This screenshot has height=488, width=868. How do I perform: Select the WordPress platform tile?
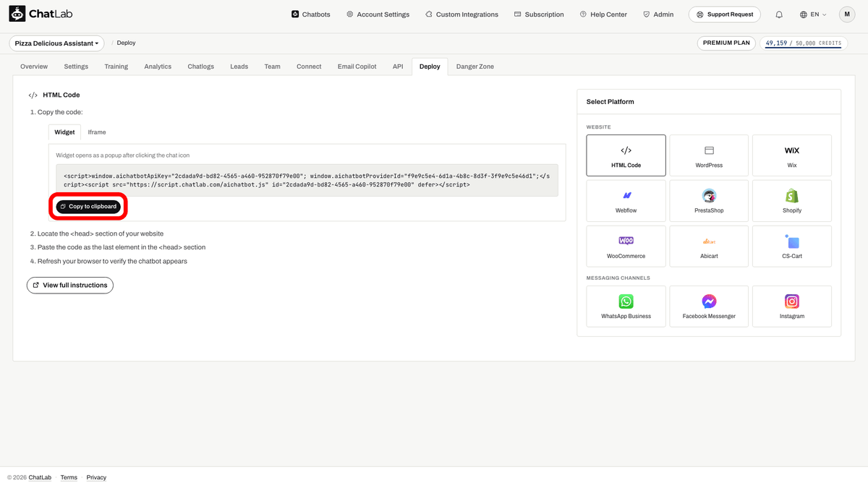(x=709, y=155)
